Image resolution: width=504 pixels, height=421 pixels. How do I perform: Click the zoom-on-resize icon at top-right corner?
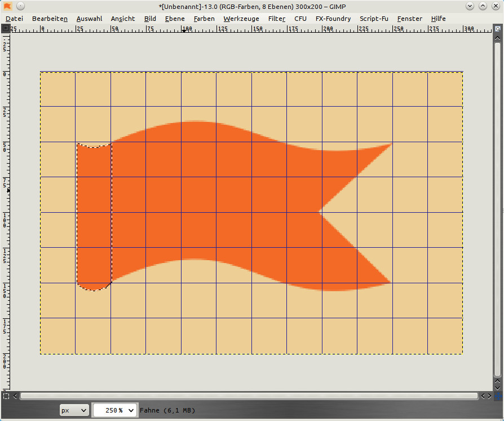point(497,28)
